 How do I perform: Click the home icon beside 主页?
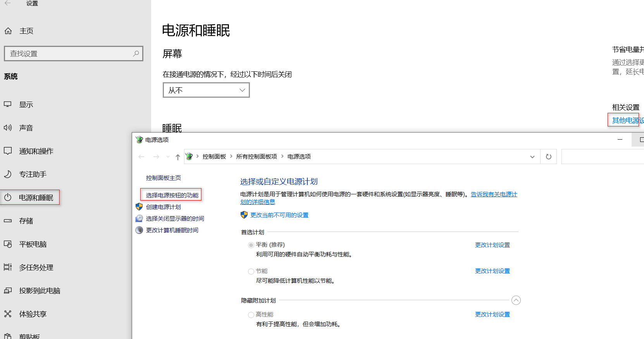(x=8, y=31)
